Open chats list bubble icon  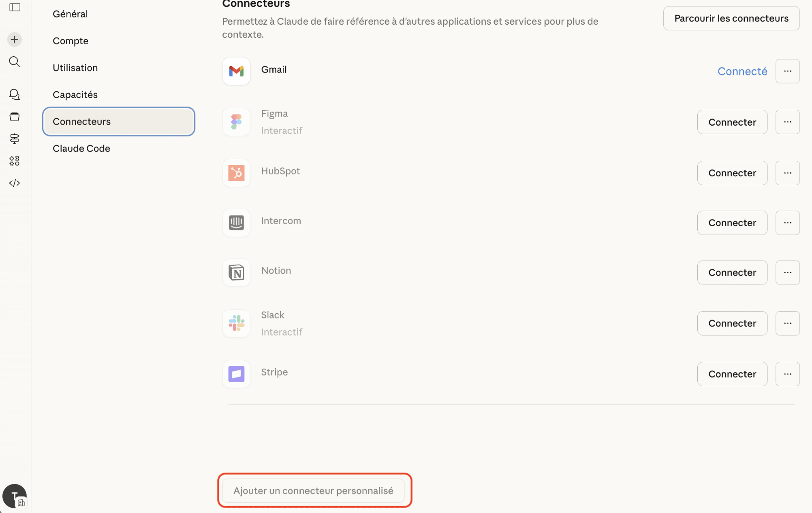click(x=15, y=94)
